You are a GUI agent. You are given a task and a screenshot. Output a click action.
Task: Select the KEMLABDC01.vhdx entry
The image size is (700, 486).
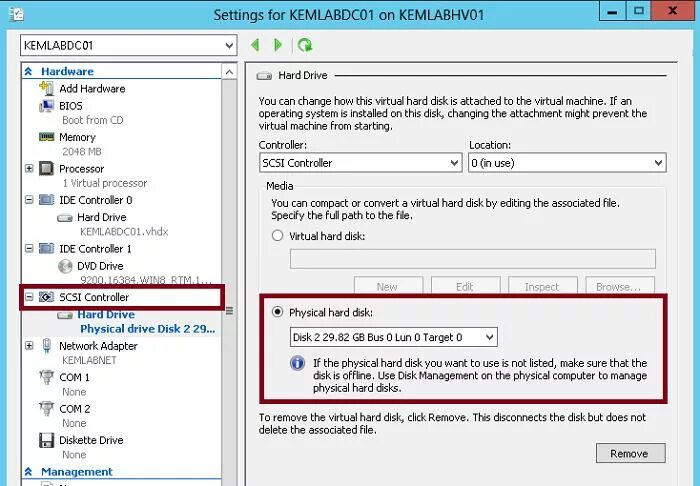coord(124,232)
